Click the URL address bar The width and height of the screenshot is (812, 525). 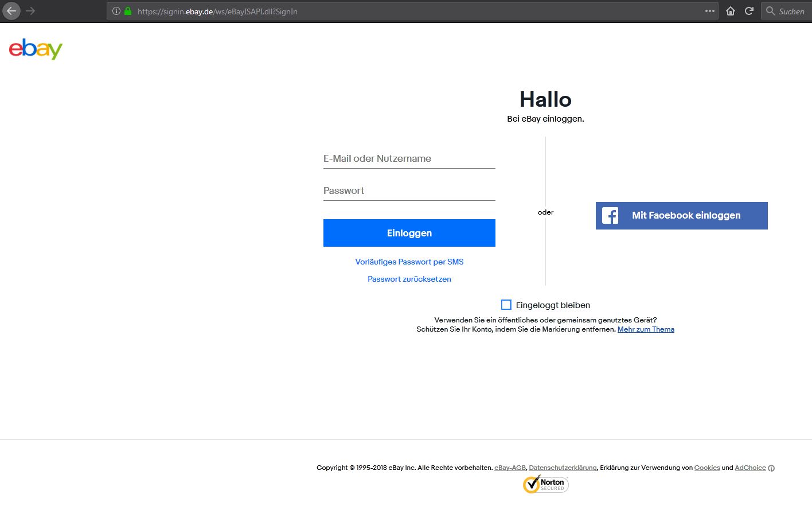point(412,11)
